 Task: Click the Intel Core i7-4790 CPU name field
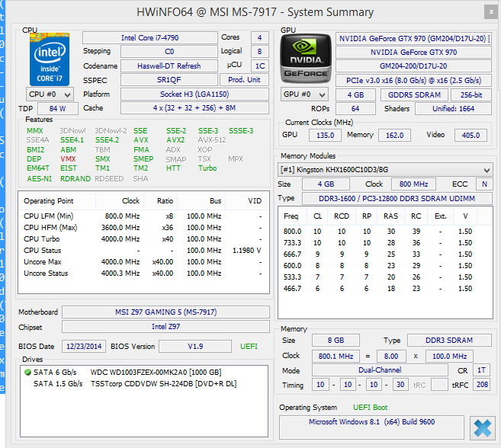(x=150, y=37)
